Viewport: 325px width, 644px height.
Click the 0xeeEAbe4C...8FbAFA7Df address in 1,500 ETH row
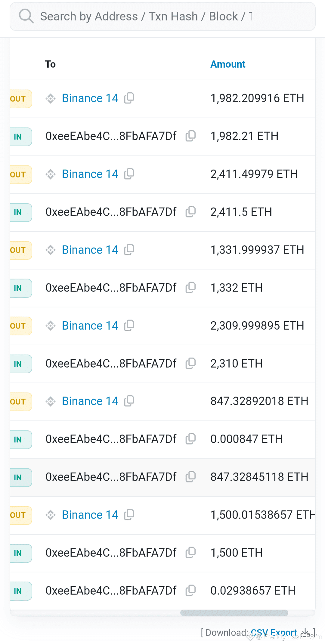coord(111,553)
